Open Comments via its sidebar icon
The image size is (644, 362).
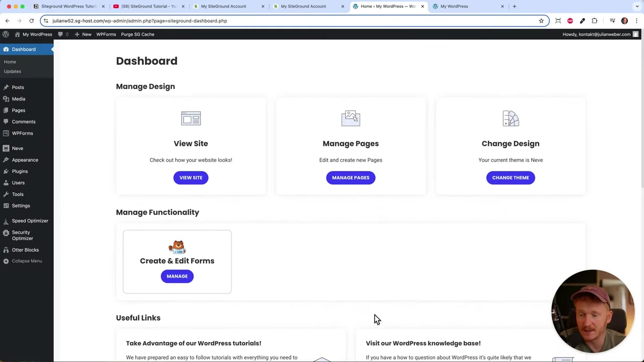(6, 122)
